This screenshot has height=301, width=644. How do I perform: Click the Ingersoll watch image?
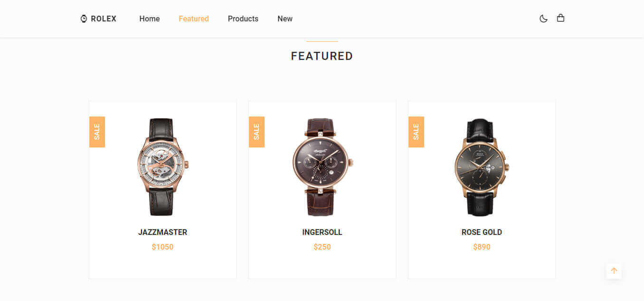(322, 167)
